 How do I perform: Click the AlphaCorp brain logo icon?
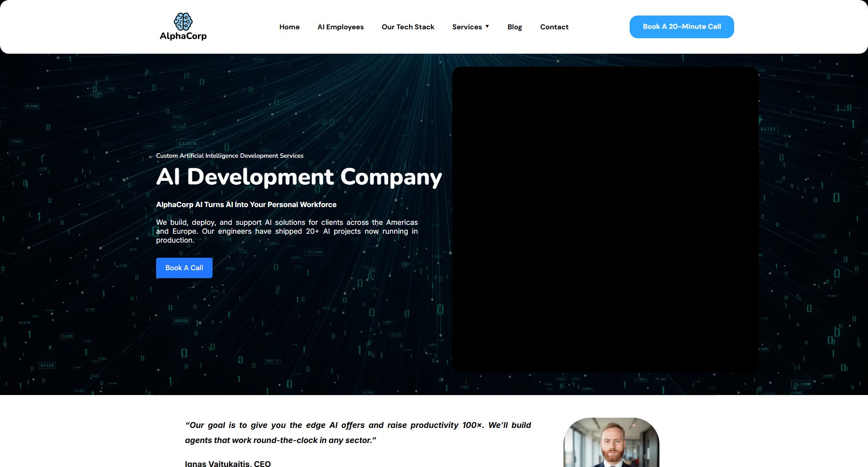click(183, 21)
